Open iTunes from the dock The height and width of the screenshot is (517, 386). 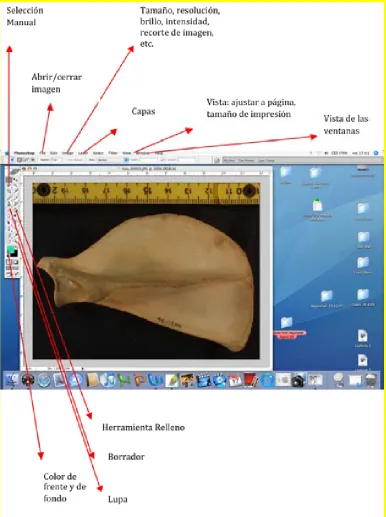coord(108,380)
